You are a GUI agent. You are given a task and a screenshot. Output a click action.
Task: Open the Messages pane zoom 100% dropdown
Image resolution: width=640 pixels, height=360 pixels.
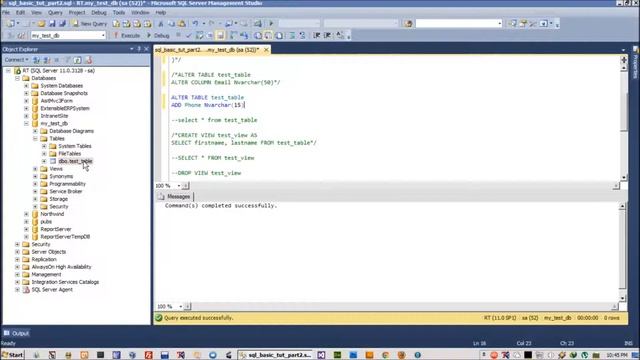[x=180, y=307]
